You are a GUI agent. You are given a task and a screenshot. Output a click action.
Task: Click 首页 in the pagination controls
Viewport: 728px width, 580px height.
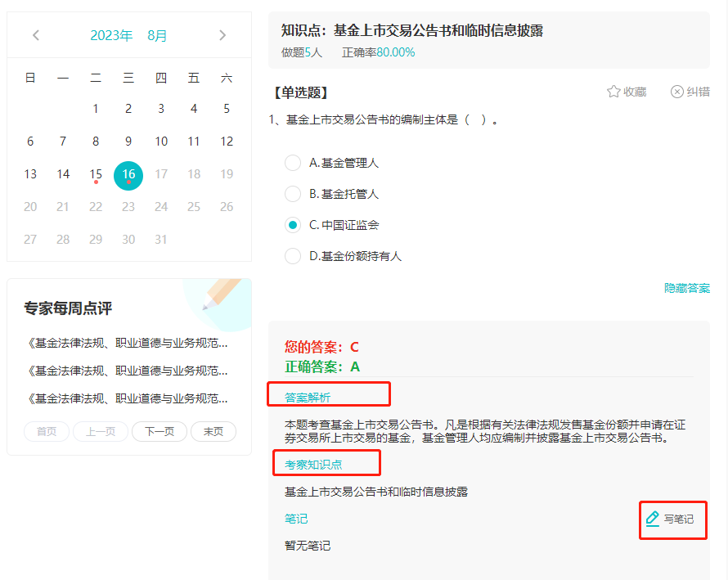[x=47, y=431]
